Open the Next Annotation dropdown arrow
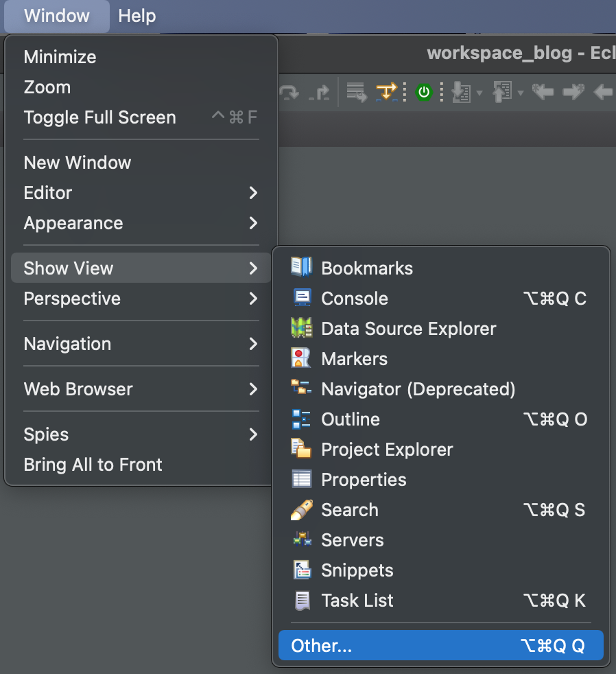The width and height of the screenshot is (616, 674). coord(479,93)
